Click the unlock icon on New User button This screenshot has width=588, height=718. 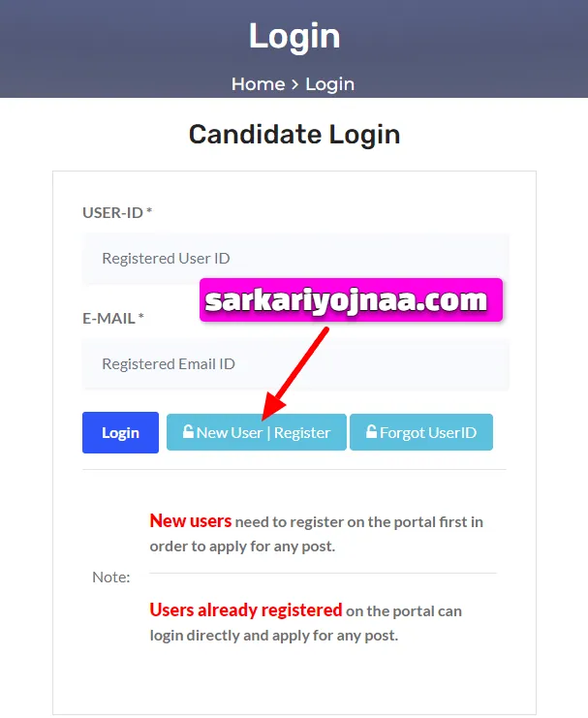pyautogui.click(x=188, y=431)
